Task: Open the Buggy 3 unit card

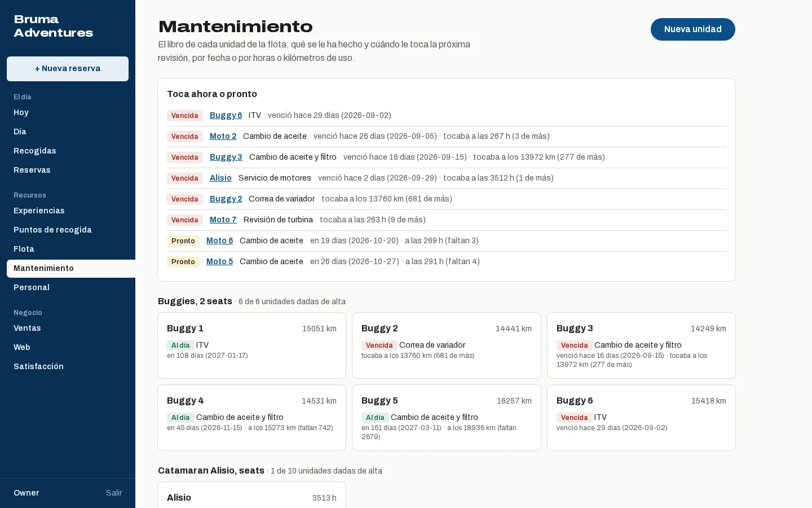Action: click(641, 345)
